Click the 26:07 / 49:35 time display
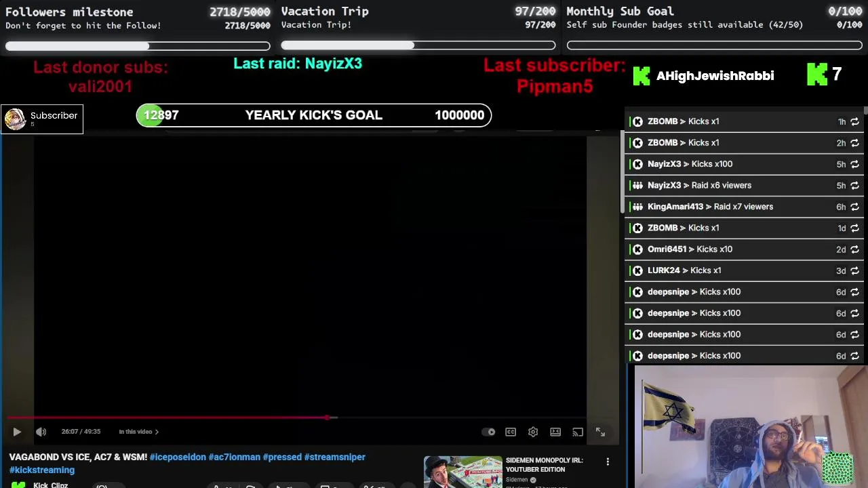The height and width of the screenshot is (488, 868). pos(81,432)
